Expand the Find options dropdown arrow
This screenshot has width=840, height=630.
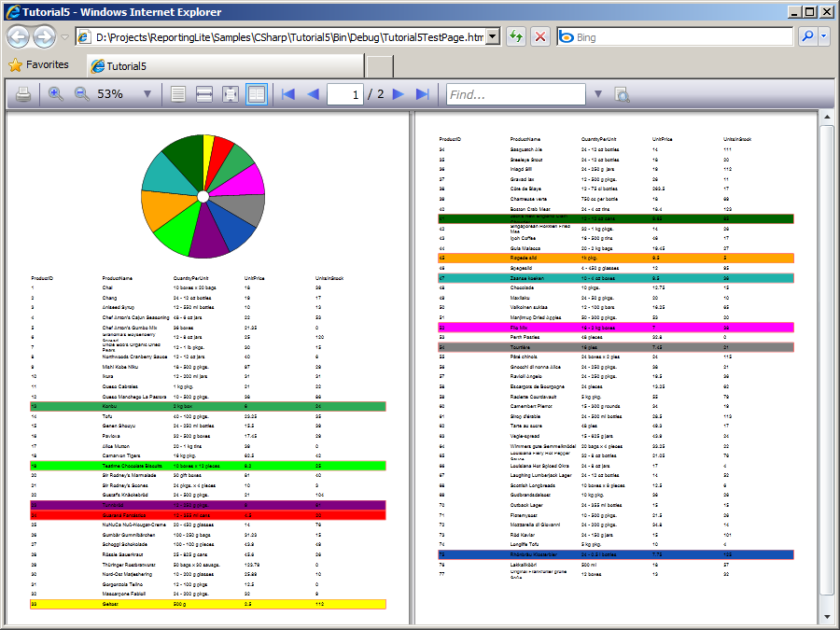598,94
